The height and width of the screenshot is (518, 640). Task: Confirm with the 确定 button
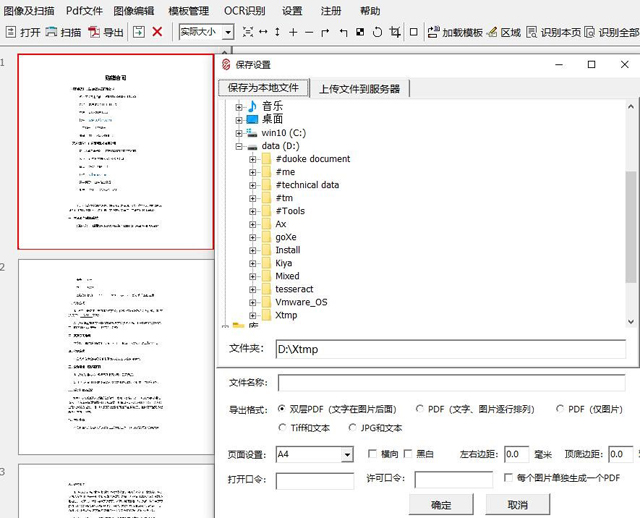pos(441,505)
